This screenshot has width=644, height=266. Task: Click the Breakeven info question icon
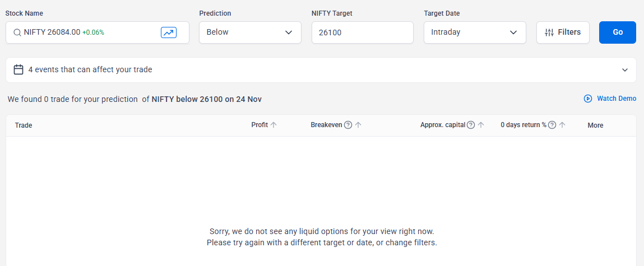tap(348, 125)
